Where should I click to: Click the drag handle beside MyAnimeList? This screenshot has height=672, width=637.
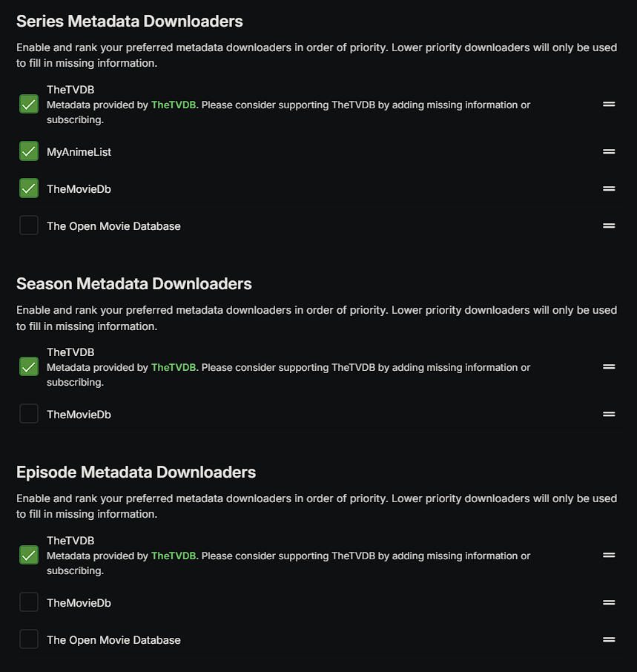click(x=609, y=151)
